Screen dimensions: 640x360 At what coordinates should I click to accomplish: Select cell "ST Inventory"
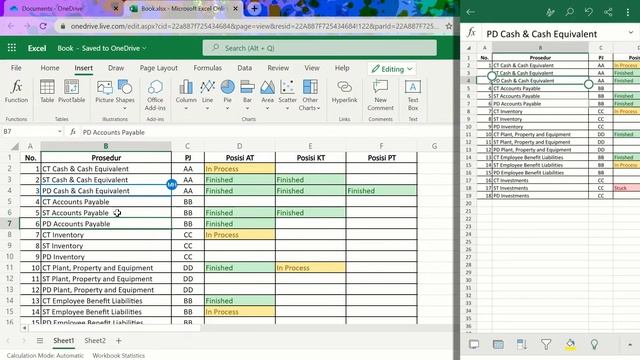(106, 246)
